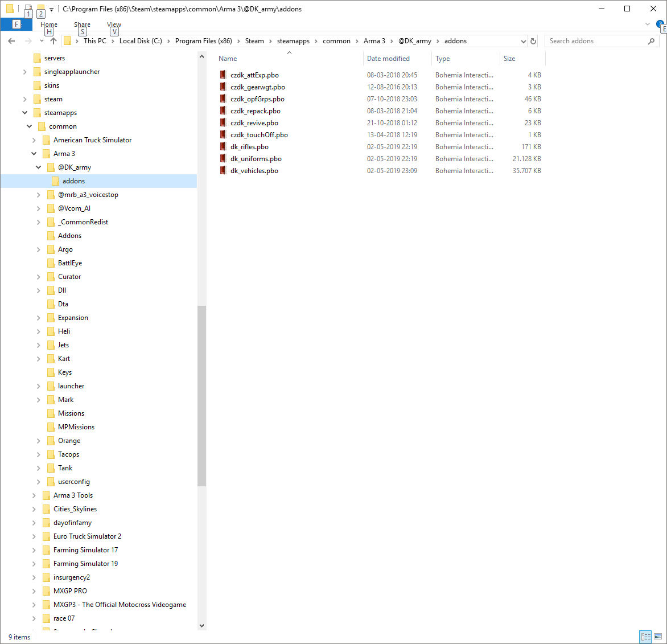Click the dk_vehicles.pbo file icon

click(x=223, y=170)
